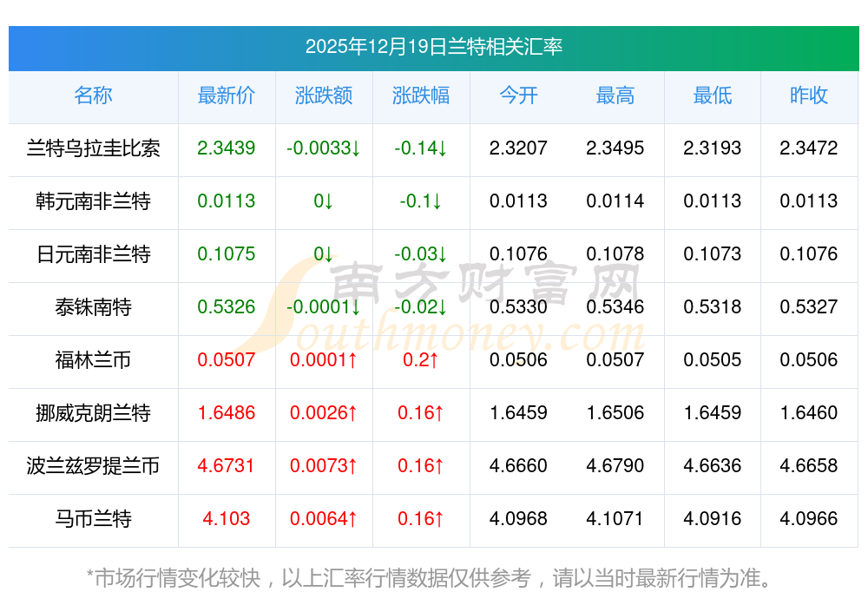The width and height of the screenshot is (868, 605).
Task: Open the 韩元南非兰特 currency pair
Action: (93, 201)
